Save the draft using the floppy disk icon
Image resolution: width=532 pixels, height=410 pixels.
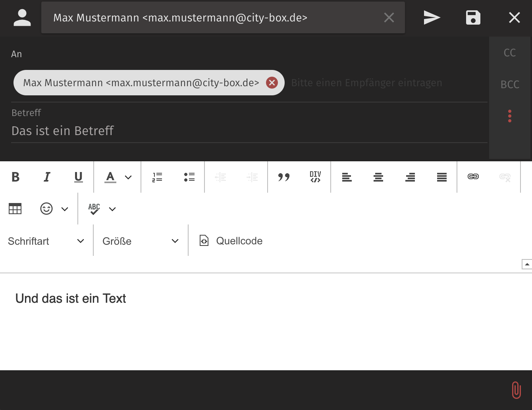pos(473,17)
